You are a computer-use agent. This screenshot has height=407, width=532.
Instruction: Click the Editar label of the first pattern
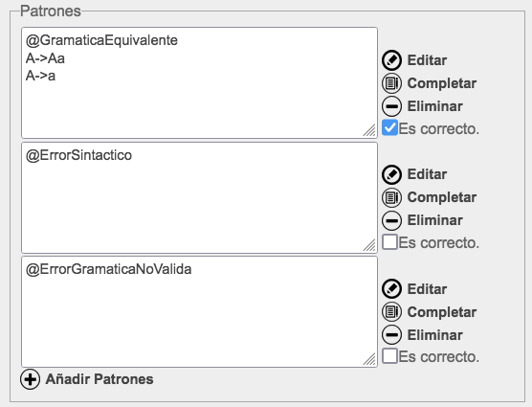tap(427, 60)
